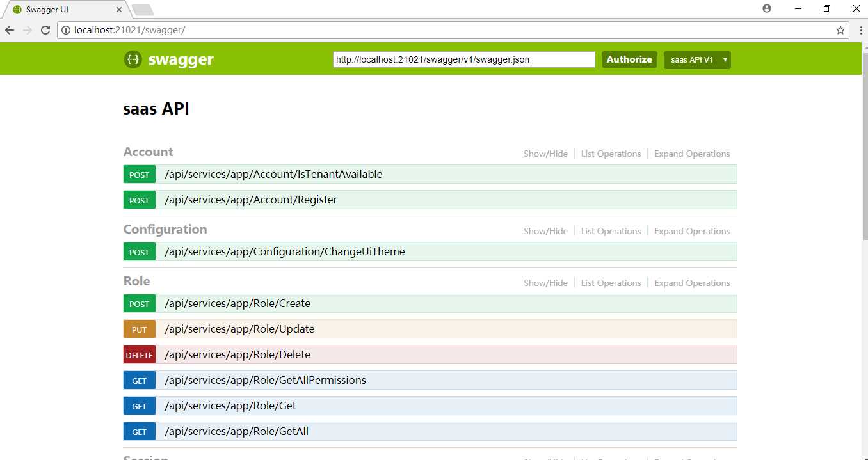Viewport: 868px width, 460px height.
Task: Toggle Show/Hide for Role section
Action: (x=545, y=283)
